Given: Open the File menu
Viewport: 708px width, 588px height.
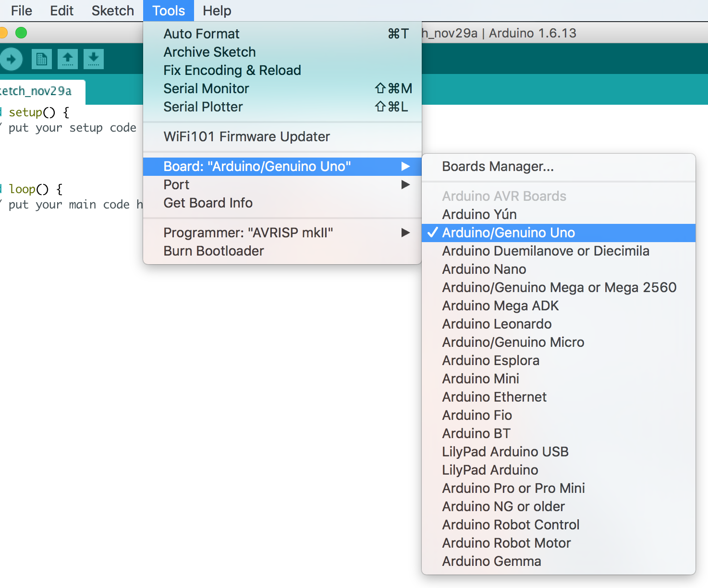Looking at the screenshot, I should [x=22, y=11].
